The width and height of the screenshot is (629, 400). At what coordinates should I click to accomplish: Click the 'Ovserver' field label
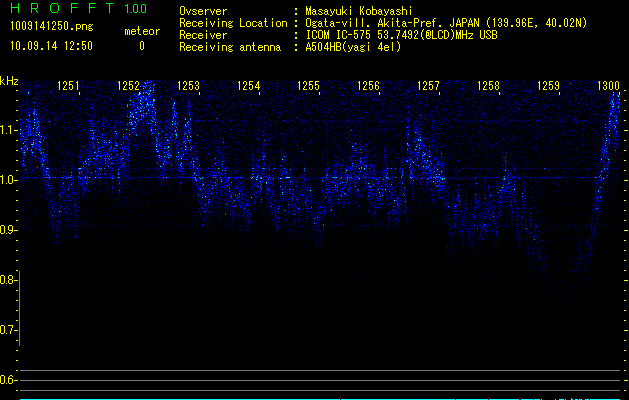click(x=203, y=11)
